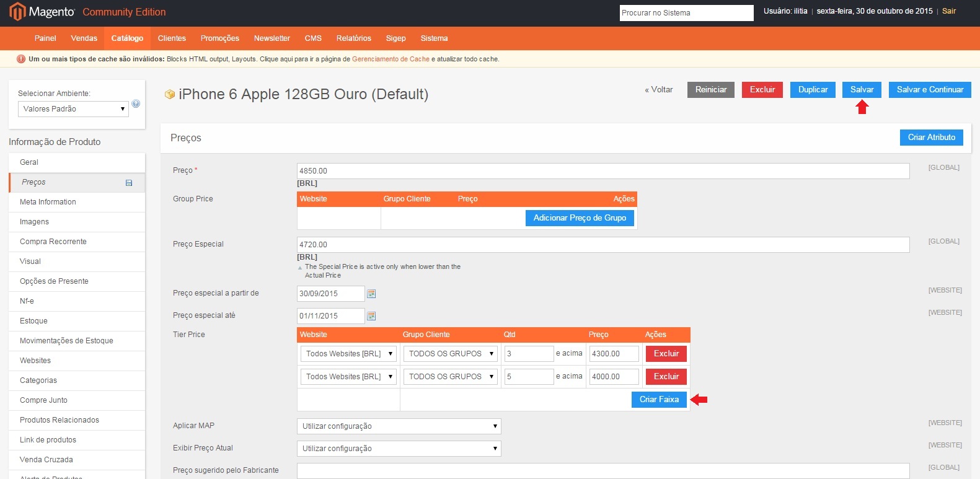Click the tier quantity field containing 3
This screenshot has height=479, width=980.
coord(529,354)
